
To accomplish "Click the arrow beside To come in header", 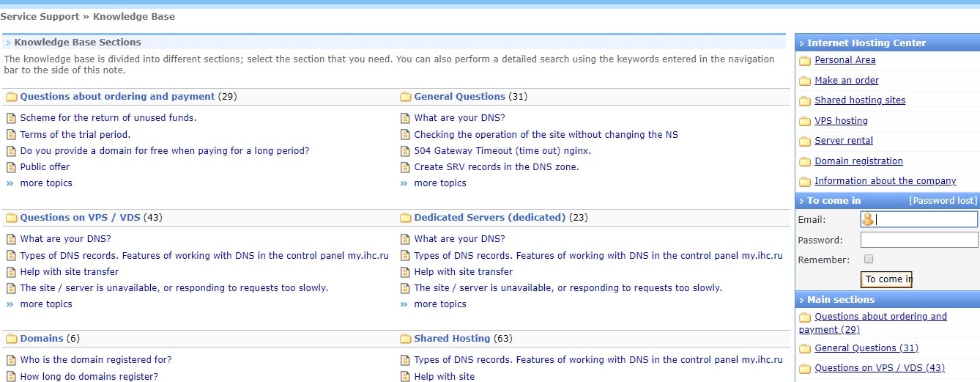I will coord(801,202).
